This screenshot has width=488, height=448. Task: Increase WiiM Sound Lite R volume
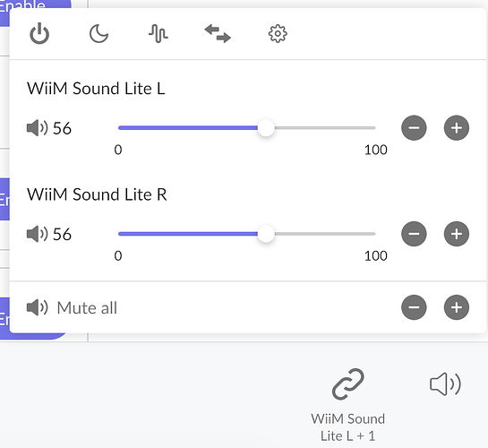[x=457, y=234]
